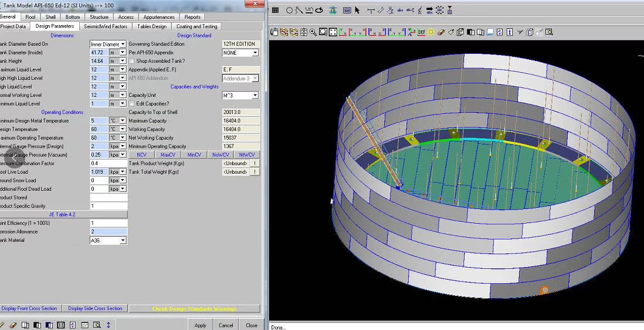Switch to the Shell tab

click(x=50, y=17)
